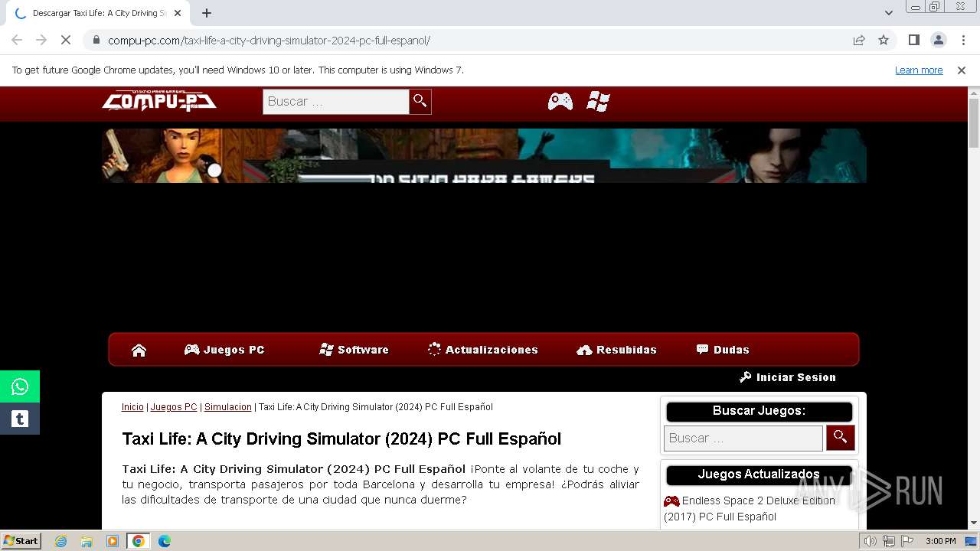Open Tumblr share button on left edge

coord(20,419)
